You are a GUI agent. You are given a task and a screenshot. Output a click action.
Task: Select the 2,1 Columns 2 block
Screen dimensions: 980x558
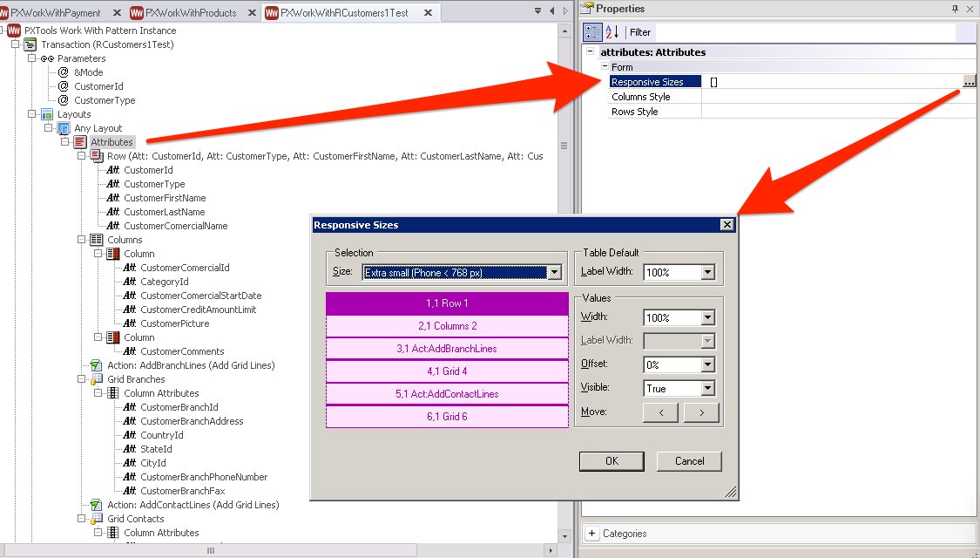(x=447, y=326)
